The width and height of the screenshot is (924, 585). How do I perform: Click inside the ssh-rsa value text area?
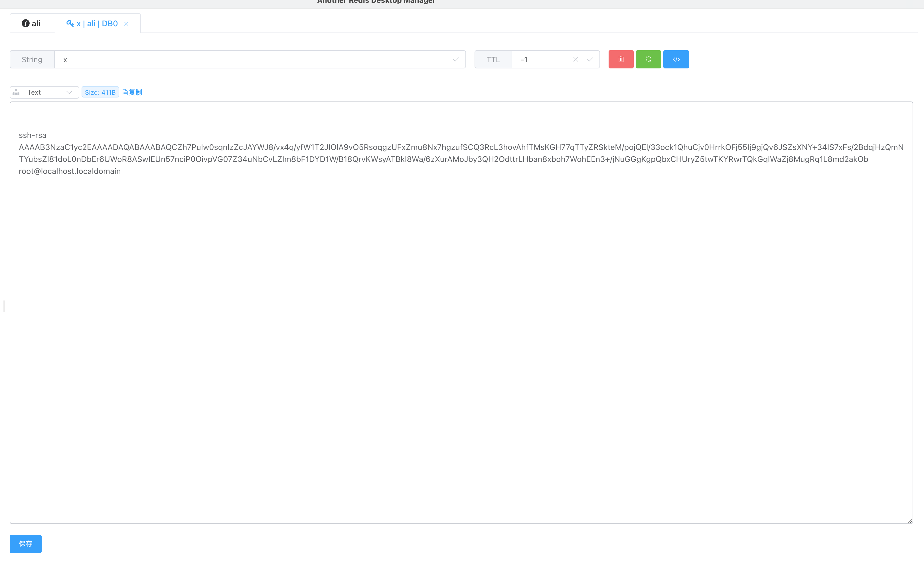pyautogui.click(x=461, y=307)
